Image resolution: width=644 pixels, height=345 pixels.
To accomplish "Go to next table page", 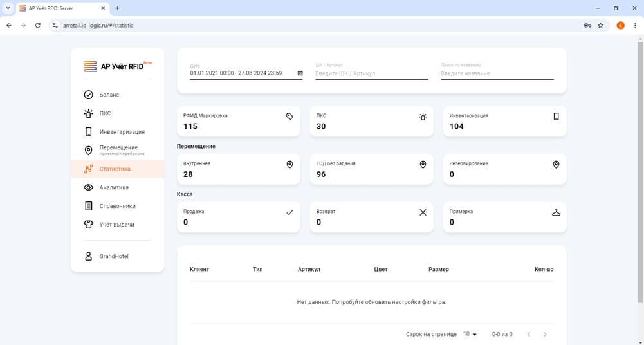I will 545,334.
